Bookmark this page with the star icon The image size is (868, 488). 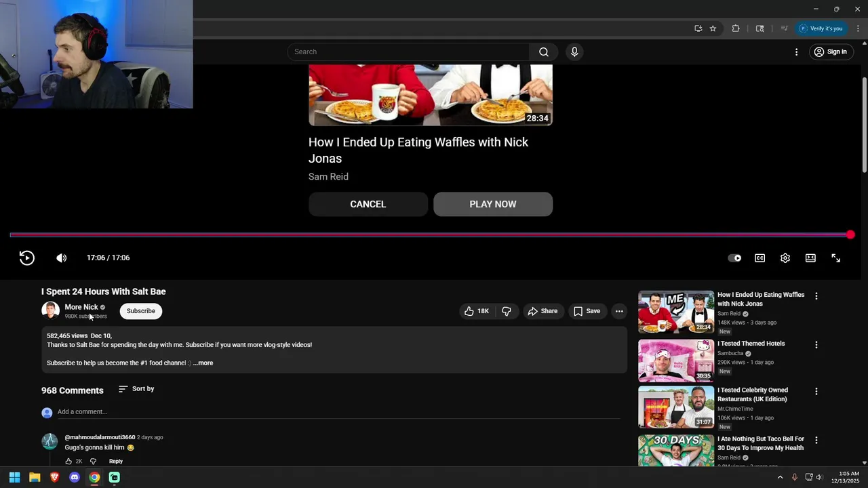(x=713, y=28)
